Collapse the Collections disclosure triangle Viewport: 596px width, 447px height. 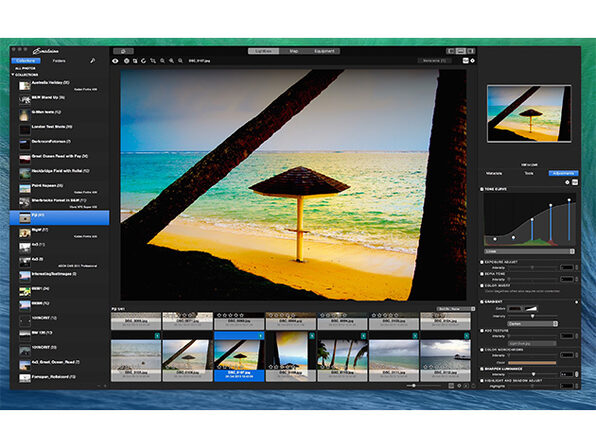(x=13, y=75)
